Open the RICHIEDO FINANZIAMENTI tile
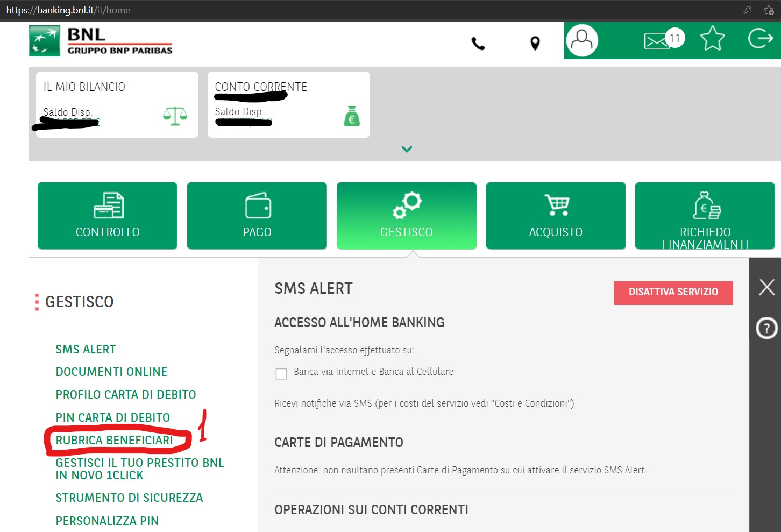This screenshot has width=781, height=532. (x=705, y=216)
